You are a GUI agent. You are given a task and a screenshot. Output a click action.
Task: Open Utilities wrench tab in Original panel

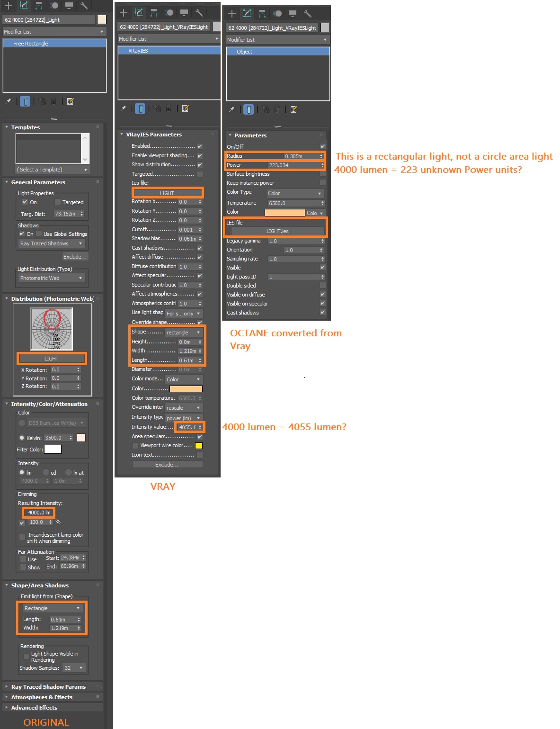click(x=84, y=6)
